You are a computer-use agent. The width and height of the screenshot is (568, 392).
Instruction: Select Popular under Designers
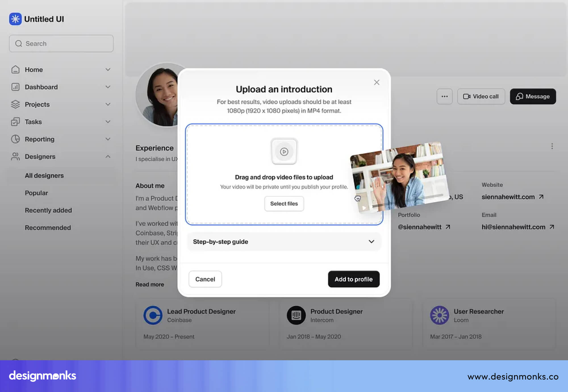point(36,193)
